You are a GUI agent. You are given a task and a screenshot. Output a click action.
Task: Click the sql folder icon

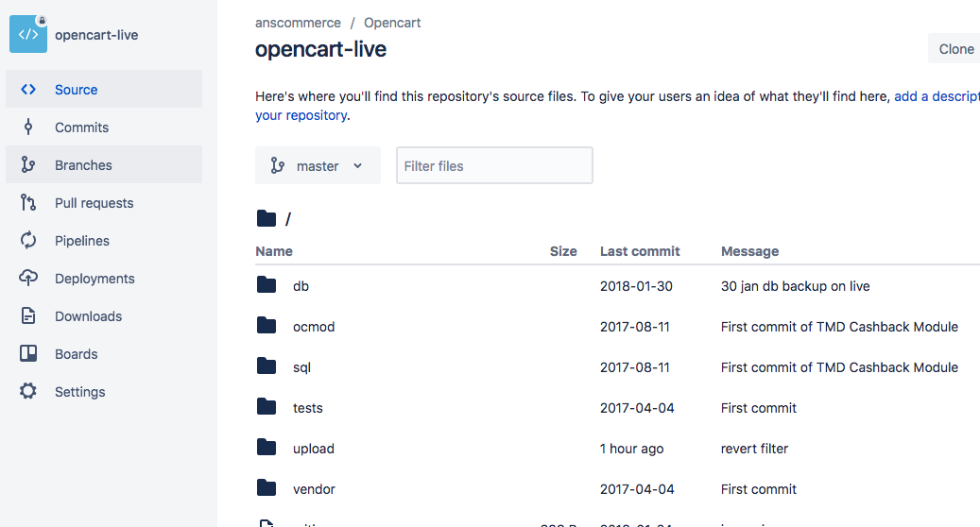[266, 365]
